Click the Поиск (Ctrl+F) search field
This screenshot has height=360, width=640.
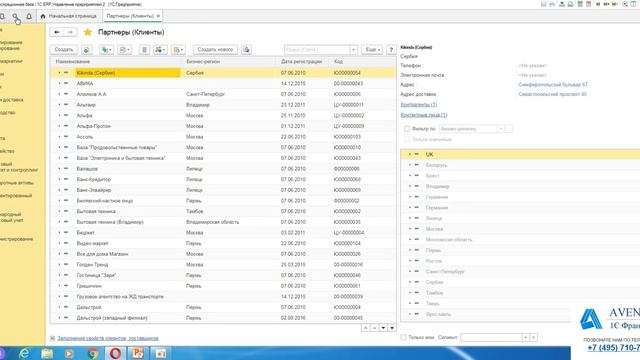(317, 50)
